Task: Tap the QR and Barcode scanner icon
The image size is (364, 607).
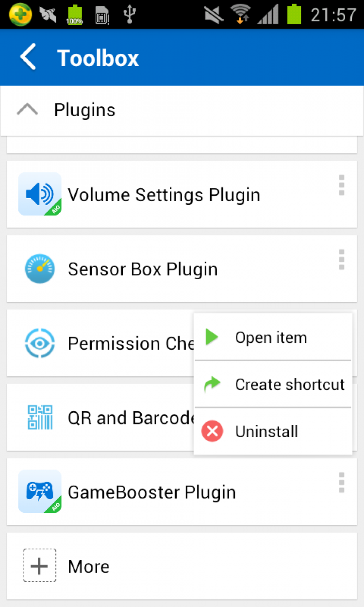Action: 40,418
